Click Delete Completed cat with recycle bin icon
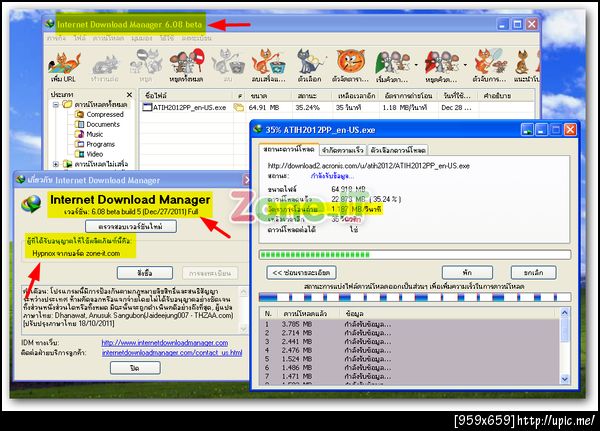Screen dimensions: 600x431 pyautogui.click(x=269, y=62)
